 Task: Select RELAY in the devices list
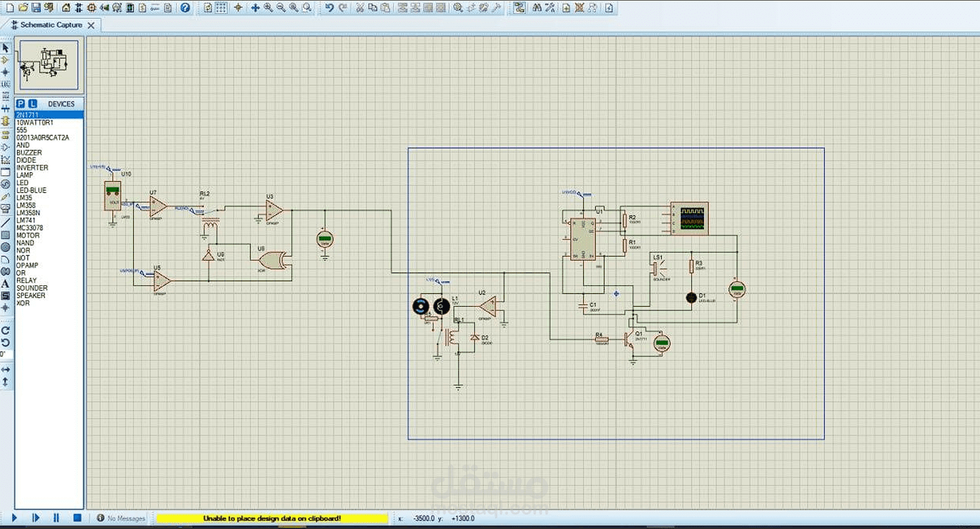click(x=27, y=281)
